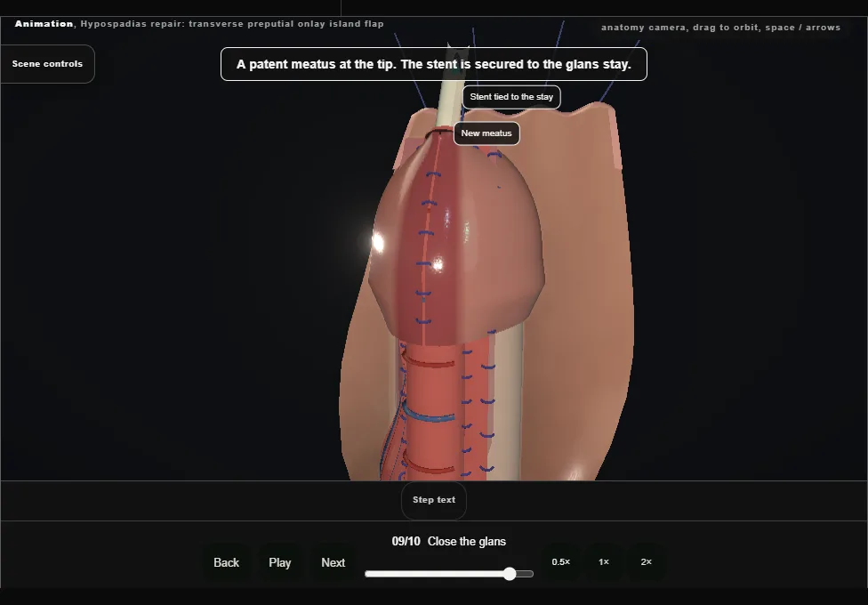Click the 'Hypospadias repair' animation title
This screenshot has width=868, height=605.
pyautogui.click(x=199, y=24)
